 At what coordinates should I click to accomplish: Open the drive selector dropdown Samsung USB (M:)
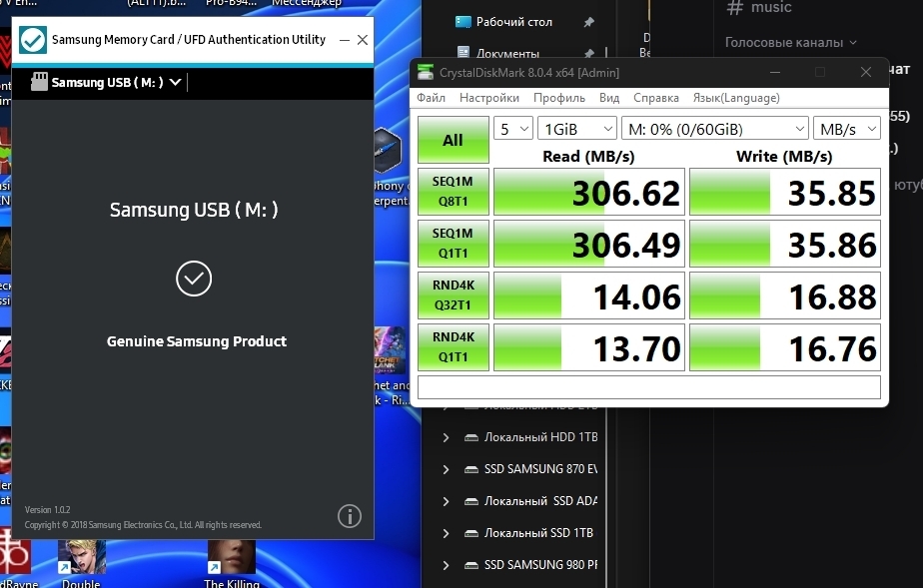point(107,82)
